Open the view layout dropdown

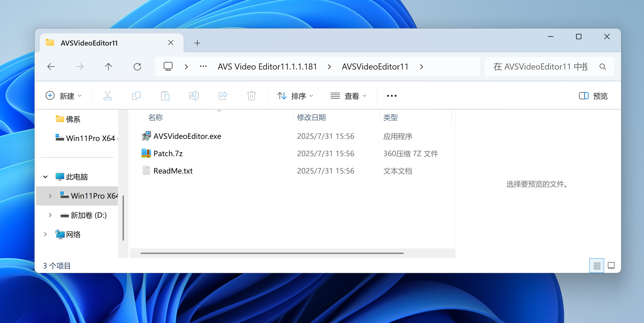[x=349, y=96]
